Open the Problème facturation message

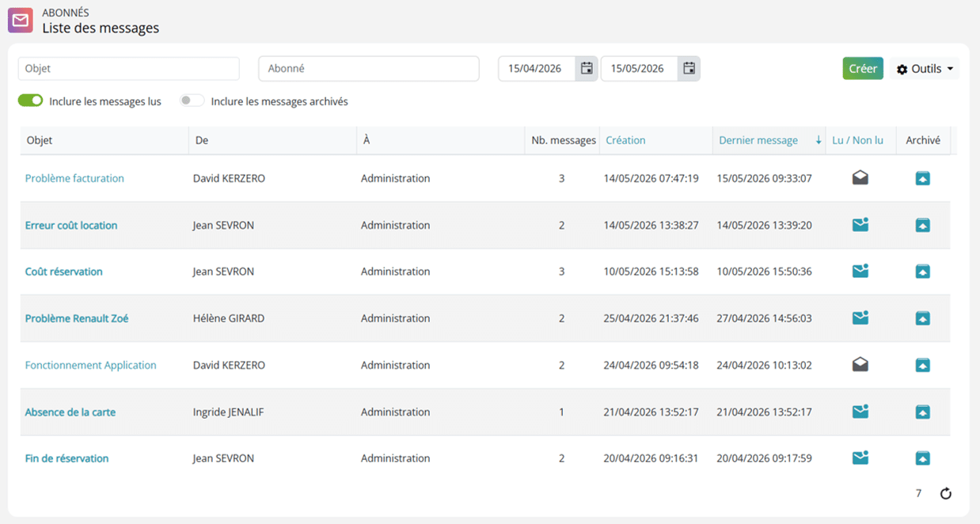click(74, 178)
